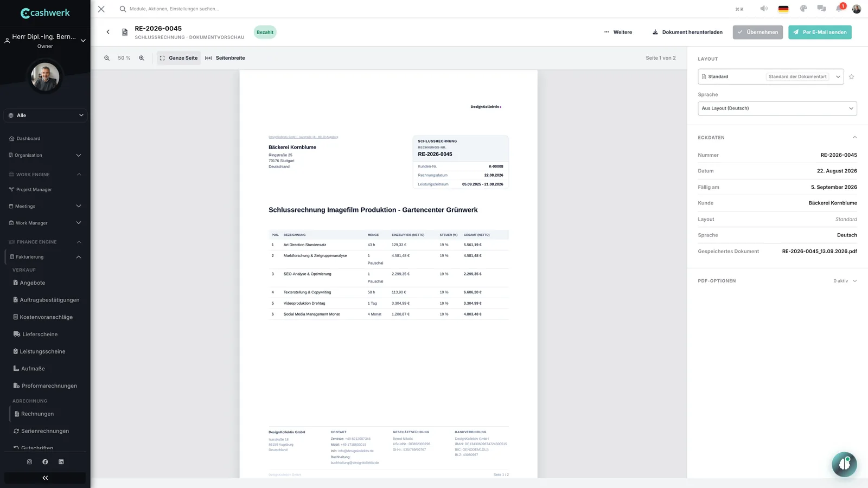Open the floating assistant bubble
The height and width of the screenshot is (488, 868).
click(844, 464)
